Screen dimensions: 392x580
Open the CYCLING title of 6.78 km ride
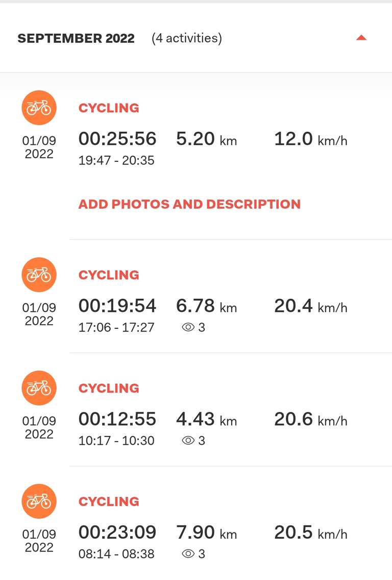pos(109,275)
